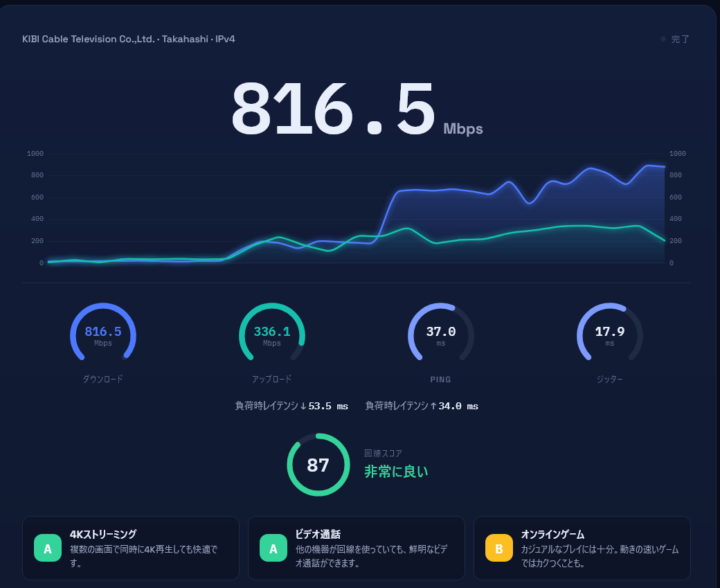
Task: Click the 完了 status label
Action: [680, 39]
